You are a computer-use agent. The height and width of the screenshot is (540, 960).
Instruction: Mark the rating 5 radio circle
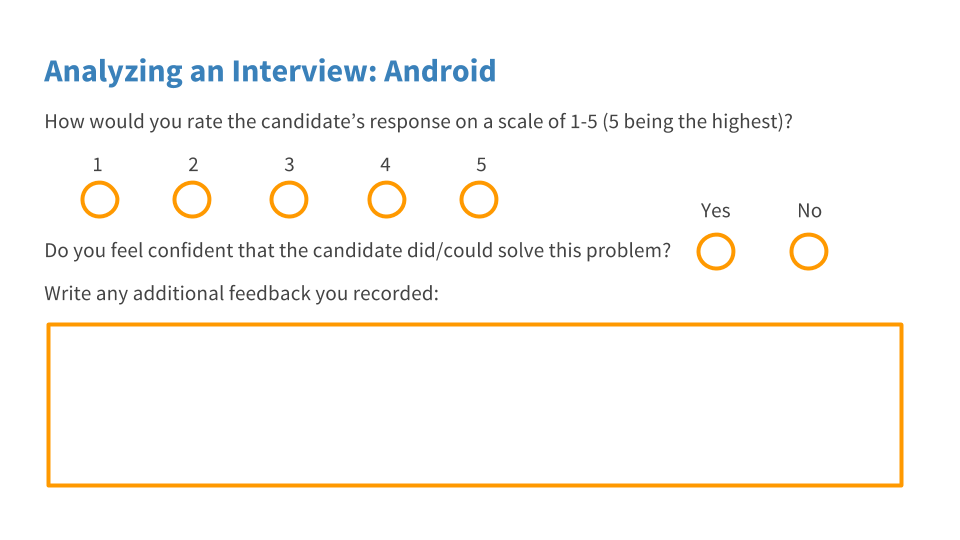coord(479,200)
